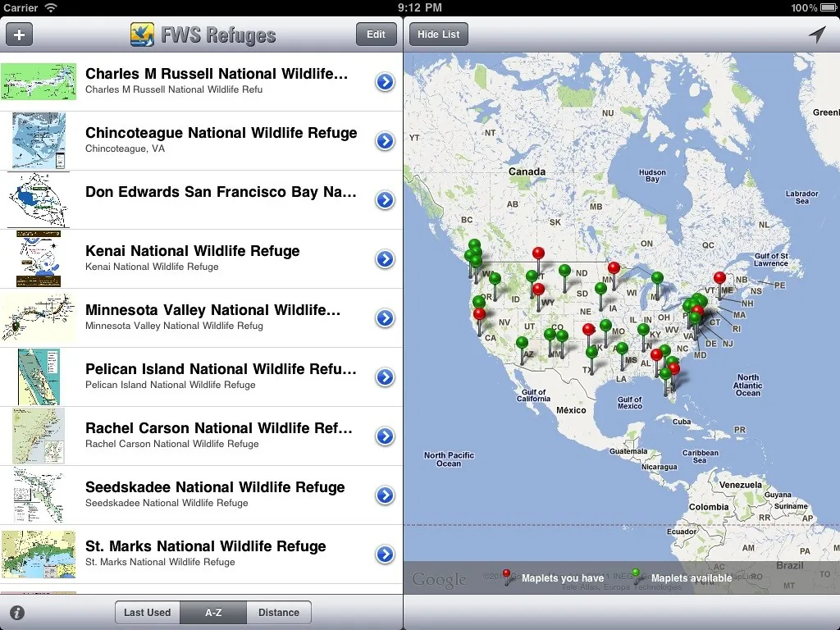This screenshot has height=630, width=840.
Task: Open details arrow for Pelican Island refuge
Action: tap(385, 377)
